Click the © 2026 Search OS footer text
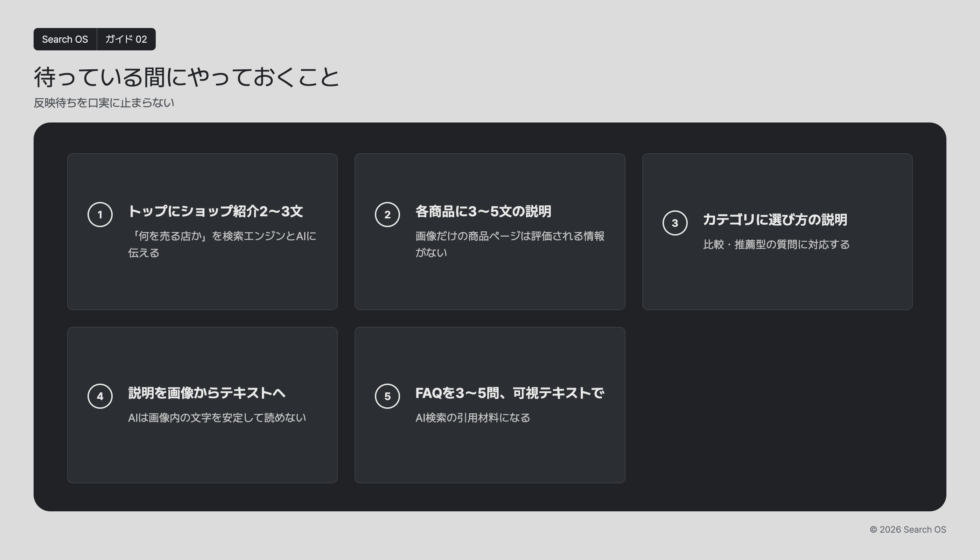The height and width of the screenshot is (560, 980). pos(908,530)
